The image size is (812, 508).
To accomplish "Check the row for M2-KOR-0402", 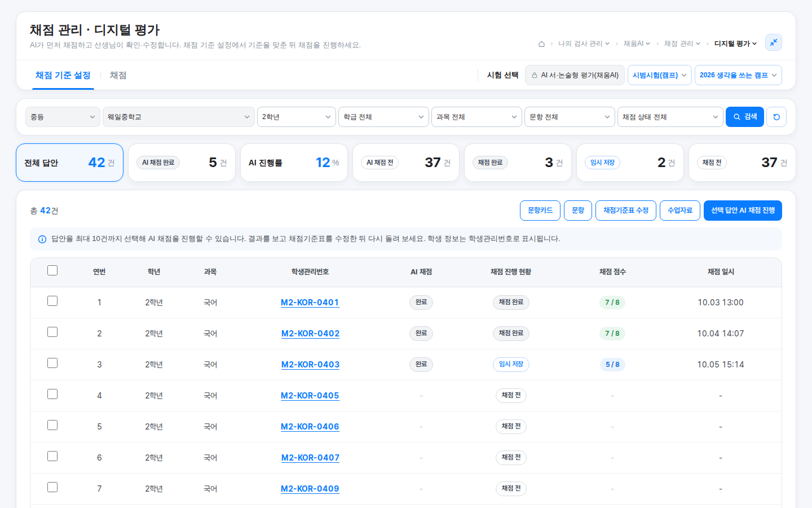I will [x=52, y=332].
